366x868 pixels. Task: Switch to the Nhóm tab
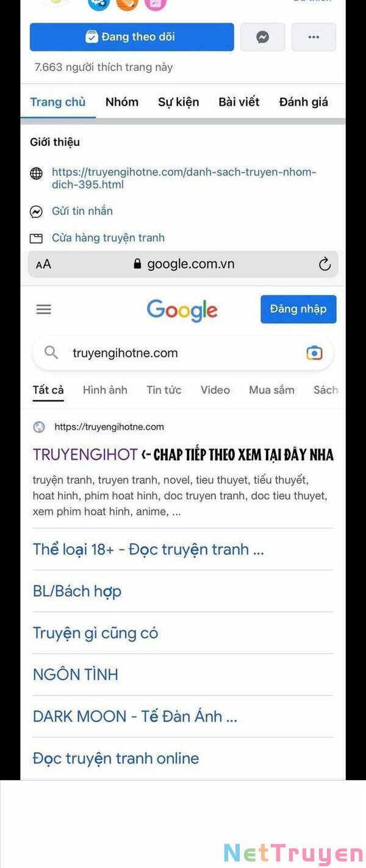tap(122, 102)
